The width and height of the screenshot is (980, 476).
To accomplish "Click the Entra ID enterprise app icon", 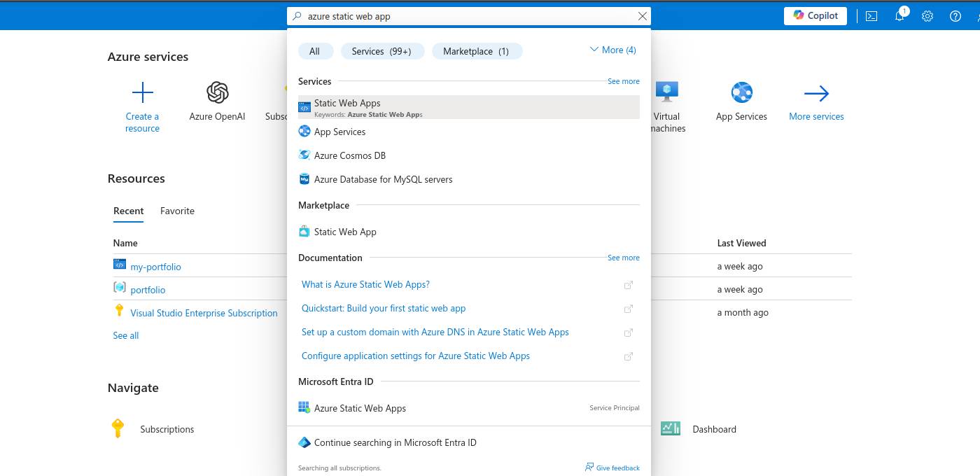I will coord(304,407).
